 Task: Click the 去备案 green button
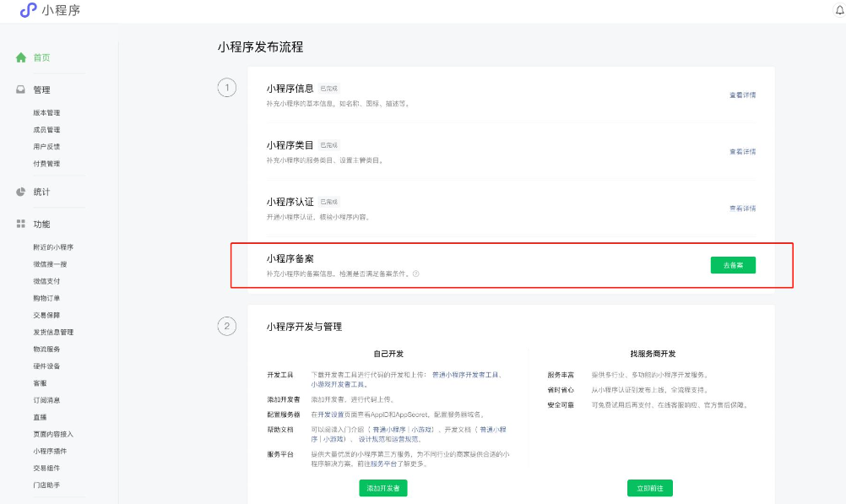coord(733,264)
